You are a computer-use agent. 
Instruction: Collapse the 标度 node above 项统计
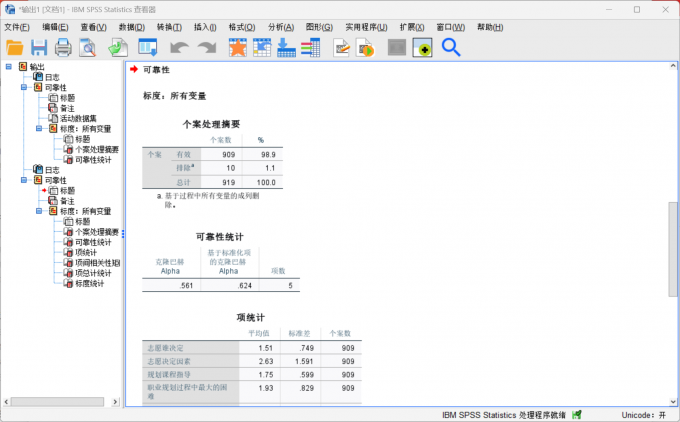pos(39,211)
